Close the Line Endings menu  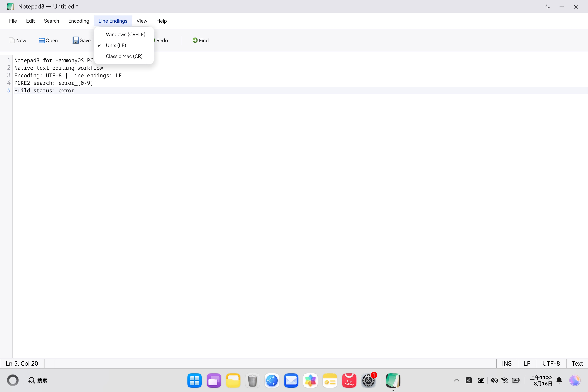coord(113,21)
